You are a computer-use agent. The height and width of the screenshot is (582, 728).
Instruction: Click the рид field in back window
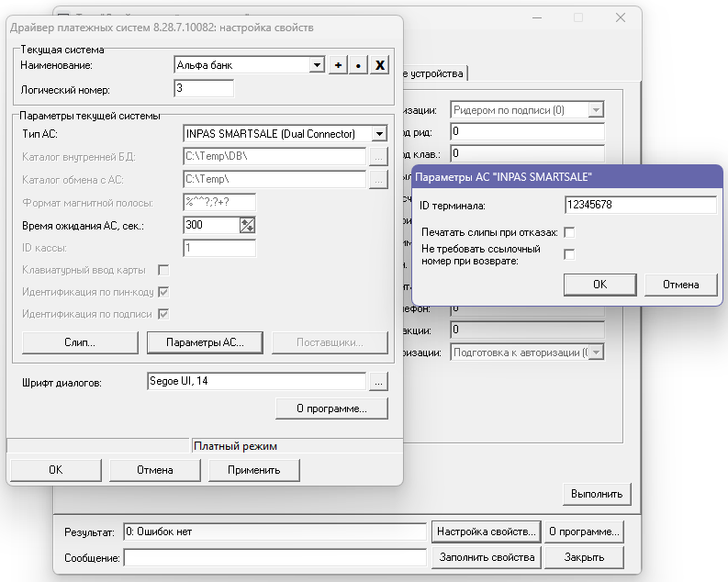coord(528,132)
